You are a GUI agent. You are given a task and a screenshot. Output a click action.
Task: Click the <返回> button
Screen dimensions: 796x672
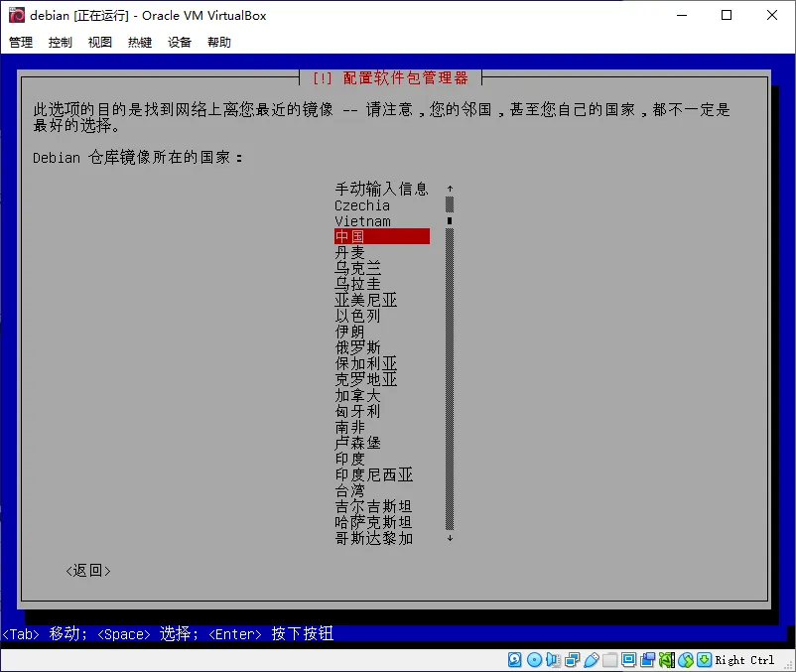(88, 571)
